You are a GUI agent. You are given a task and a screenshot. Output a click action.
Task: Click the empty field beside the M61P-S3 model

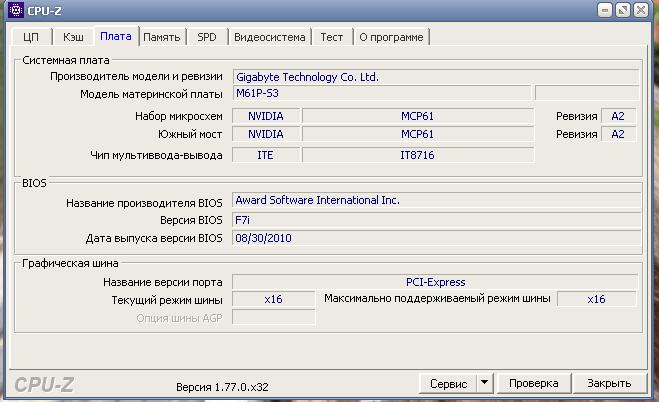[x=587, y=93]
